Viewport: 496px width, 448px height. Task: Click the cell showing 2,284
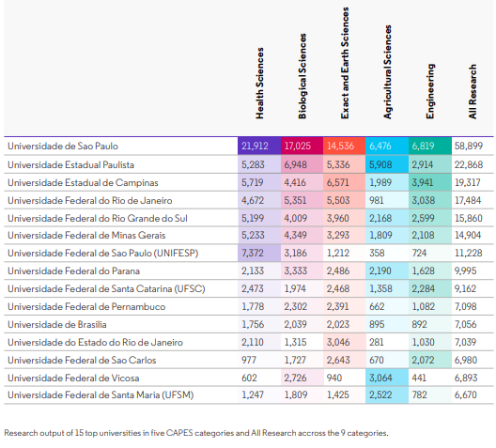pos(430,288)
